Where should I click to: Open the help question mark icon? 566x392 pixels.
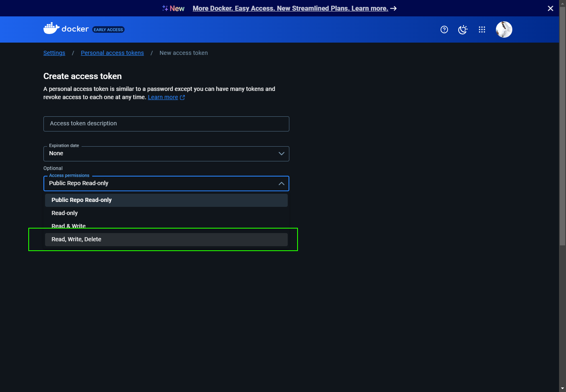click(444, 29)
